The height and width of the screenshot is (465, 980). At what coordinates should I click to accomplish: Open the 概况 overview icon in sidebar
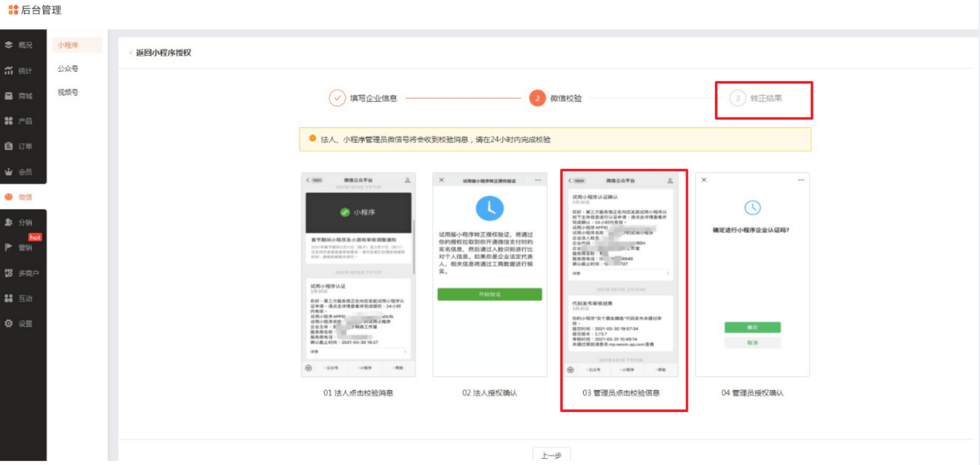(x=8, y=45)
